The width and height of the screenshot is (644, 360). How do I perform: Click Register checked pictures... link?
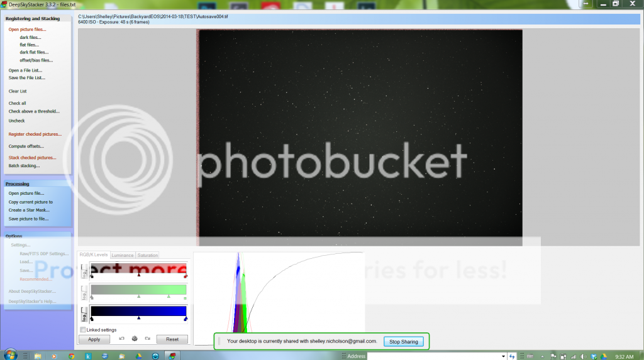point(35,134)
